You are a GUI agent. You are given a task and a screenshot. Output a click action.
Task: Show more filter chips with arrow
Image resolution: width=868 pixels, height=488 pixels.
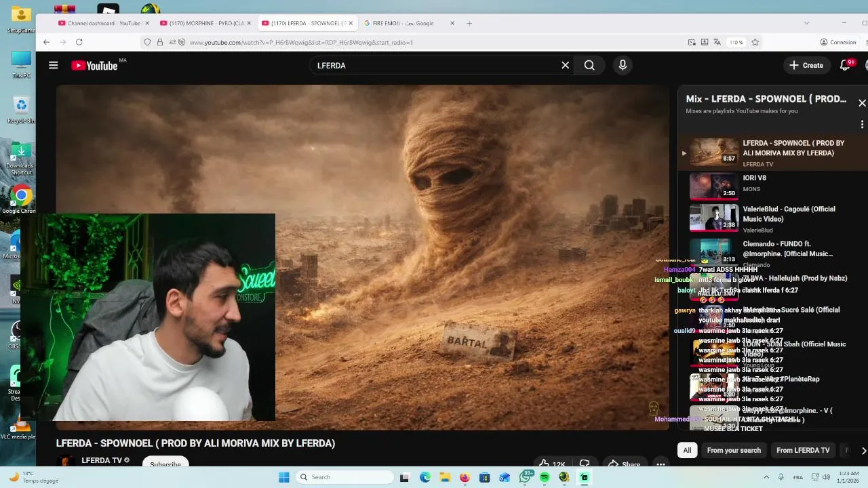coord(863,451)
